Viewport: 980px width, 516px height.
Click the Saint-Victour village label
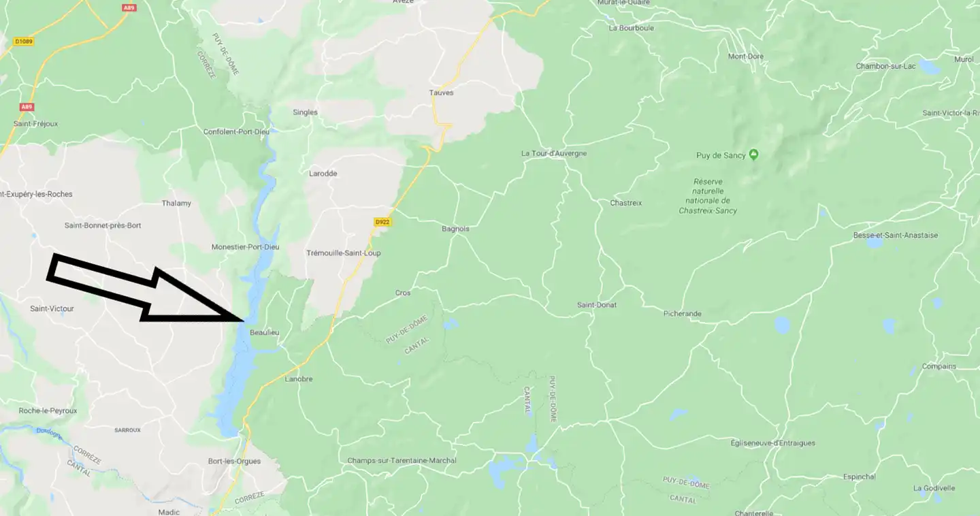pos(52,308)
